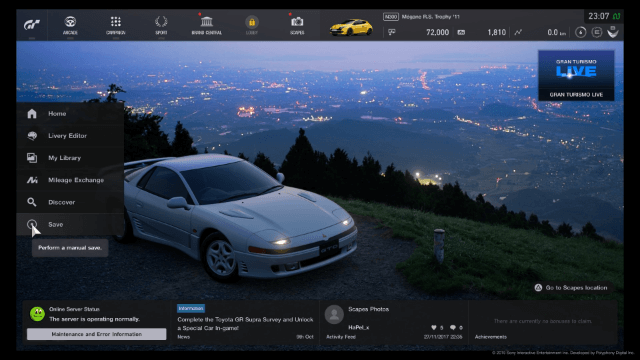The image size is (640, 360).
Task: Click the comments speech bubble icon
Action: (453, 327)
